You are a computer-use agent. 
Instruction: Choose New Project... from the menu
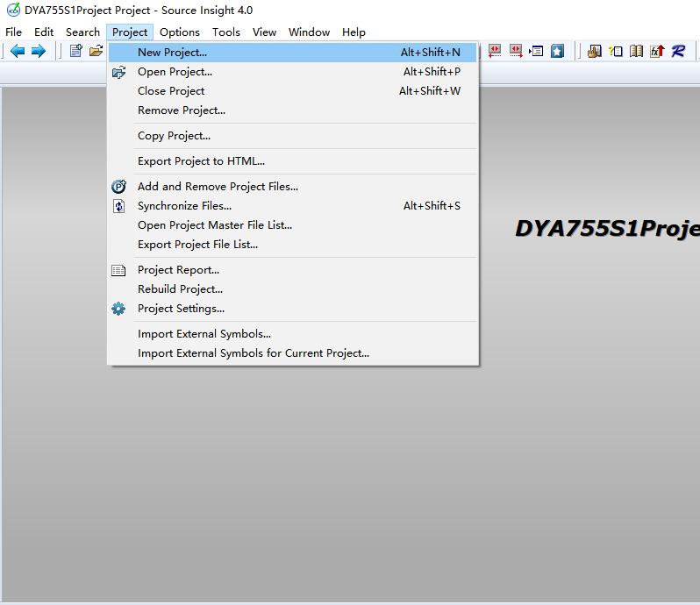292,53
